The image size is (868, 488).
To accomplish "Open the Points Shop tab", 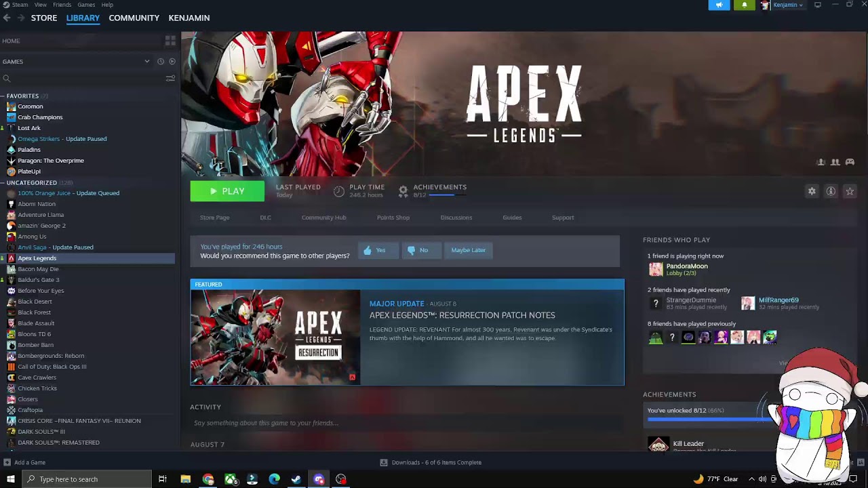I will coord(393,218).
